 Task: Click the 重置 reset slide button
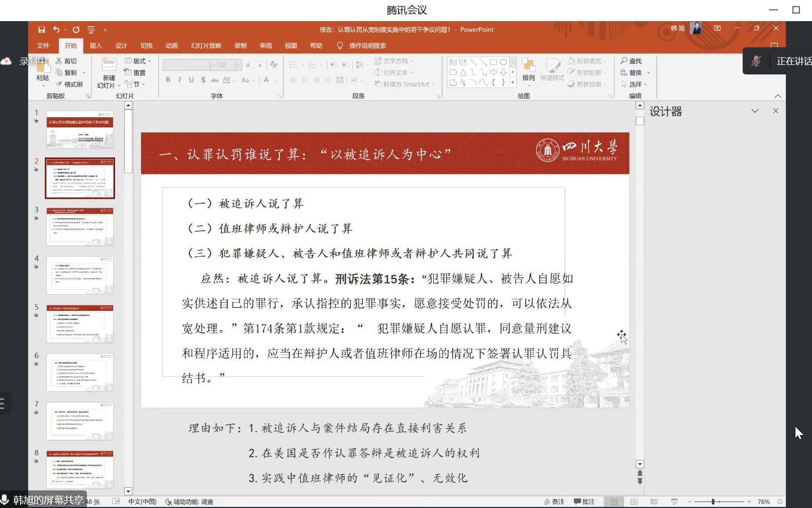point(135,72)
